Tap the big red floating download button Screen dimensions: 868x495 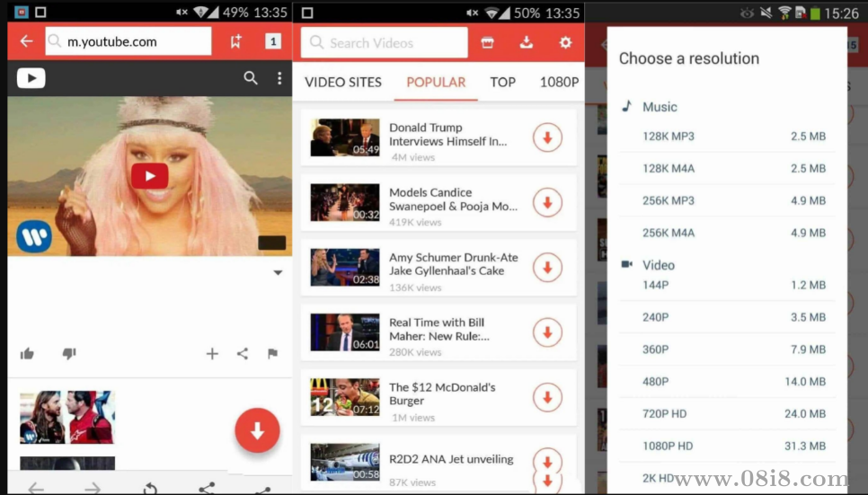pos(257,430)
